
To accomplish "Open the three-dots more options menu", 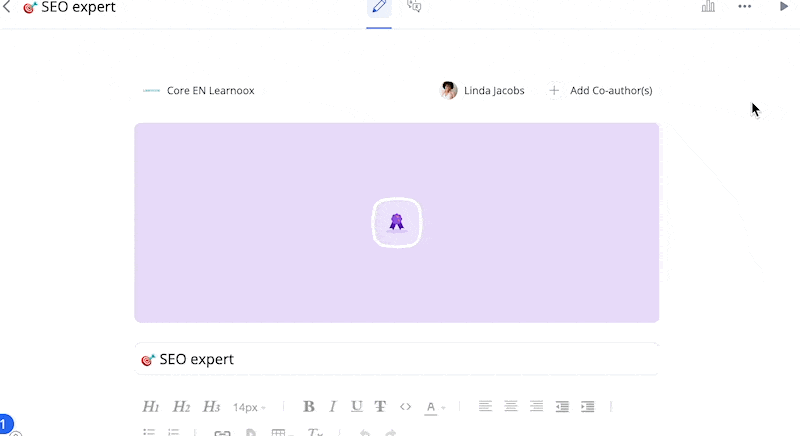I will pyautogui.click(x=745, y=6).
